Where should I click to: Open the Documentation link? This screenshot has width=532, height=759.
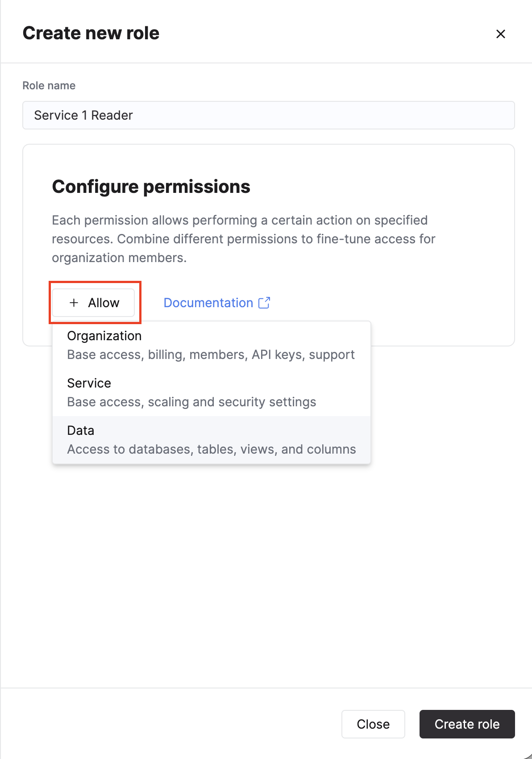[x=208, y=303]
